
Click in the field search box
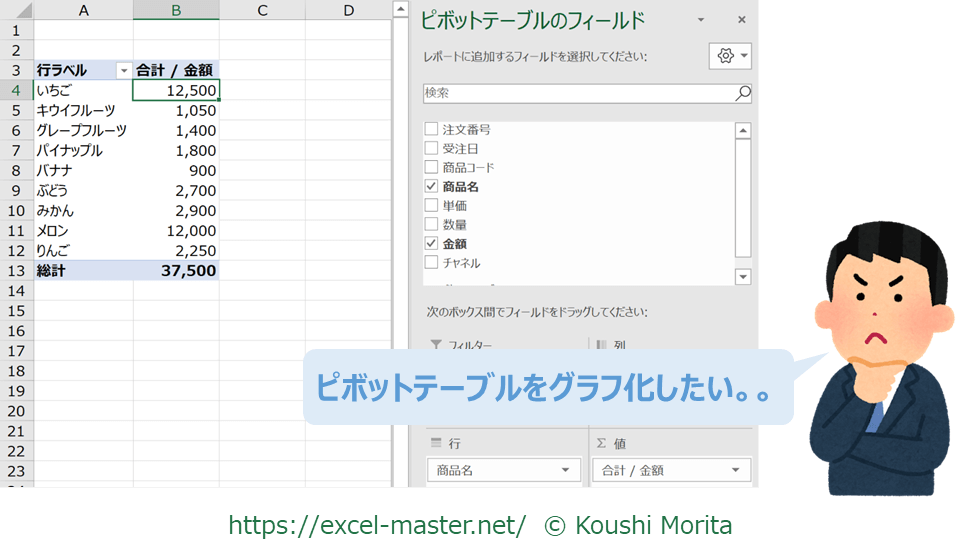click(578, 93)
